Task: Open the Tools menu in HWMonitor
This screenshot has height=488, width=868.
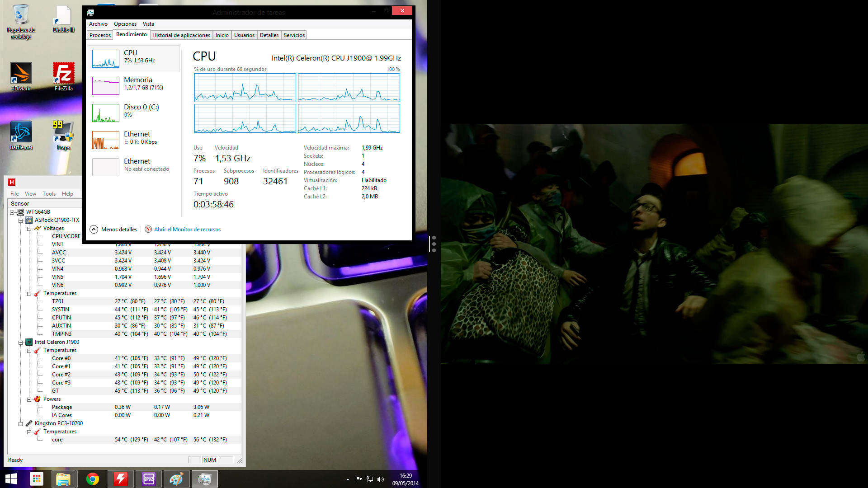Action: [49, 194]
